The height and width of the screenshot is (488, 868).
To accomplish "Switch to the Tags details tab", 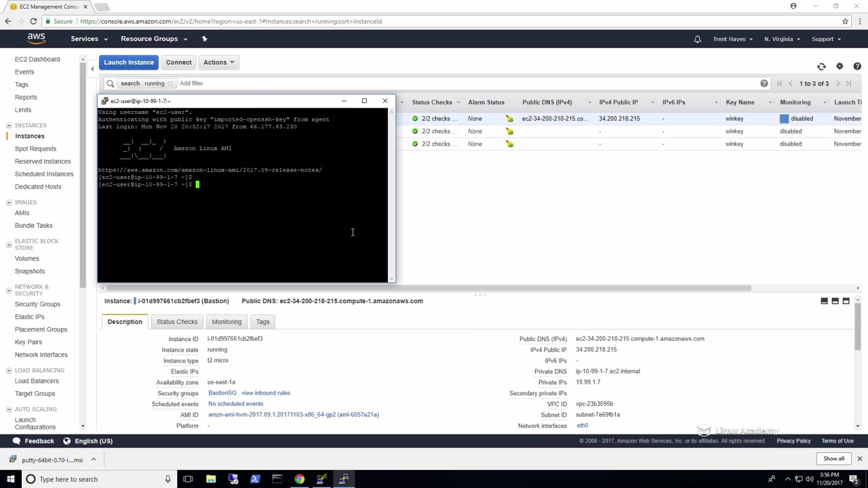I will [262, 322].
